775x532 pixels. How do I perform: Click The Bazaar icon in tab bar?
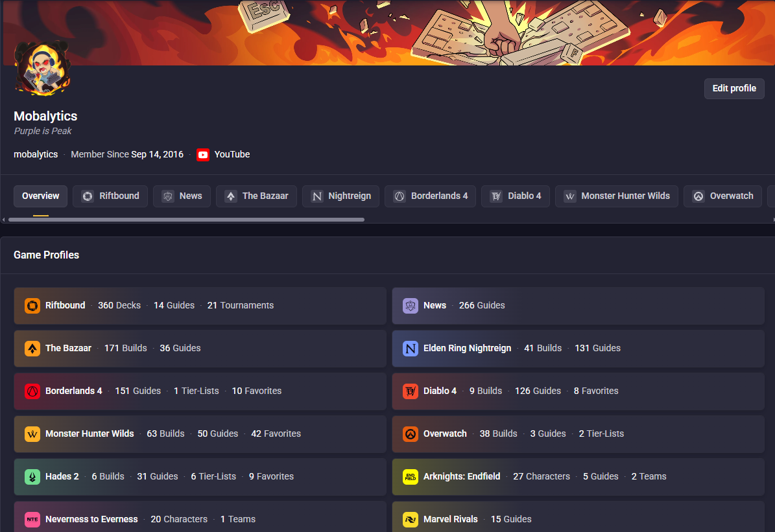coord(231,196)
